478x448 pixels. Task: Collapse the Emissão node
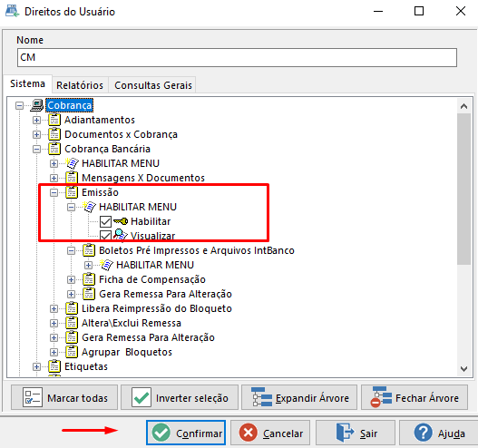click(54, 192)
